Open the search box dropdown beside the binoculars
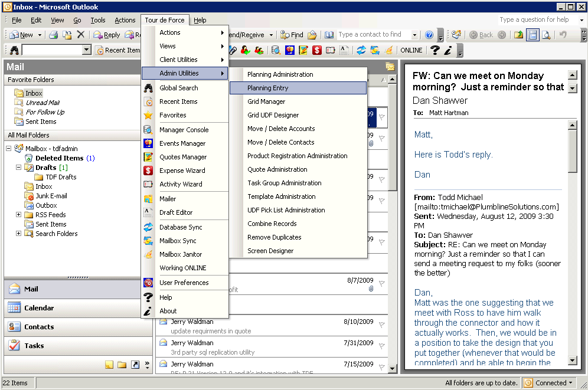Viewport: 588px width, 390px height. pyautogui.click(x=87, y=50)
